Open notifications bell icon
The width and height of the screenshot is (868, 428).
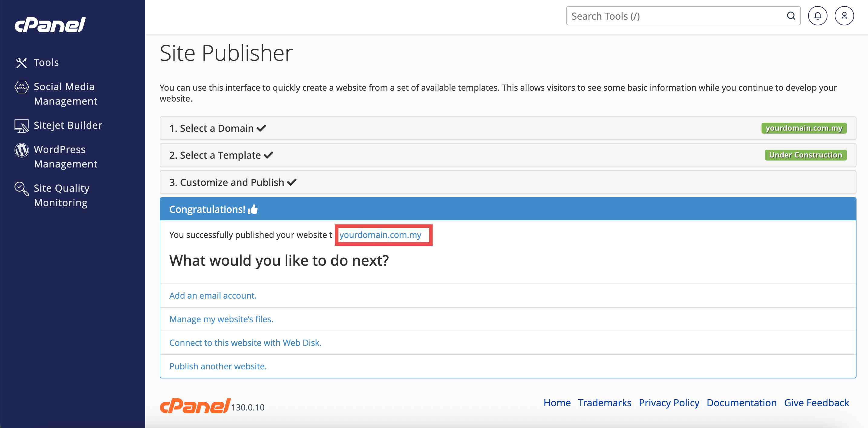(x=817, y=16)
